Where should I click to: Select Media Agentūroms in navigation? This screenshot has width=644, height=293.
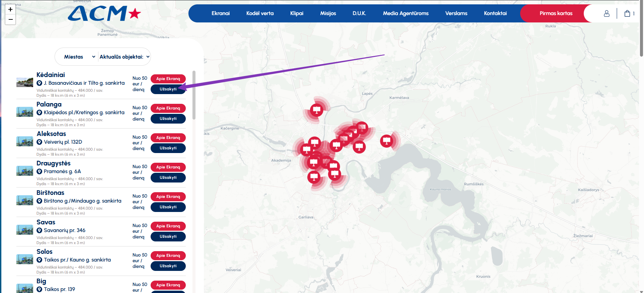tap(406, 13)
